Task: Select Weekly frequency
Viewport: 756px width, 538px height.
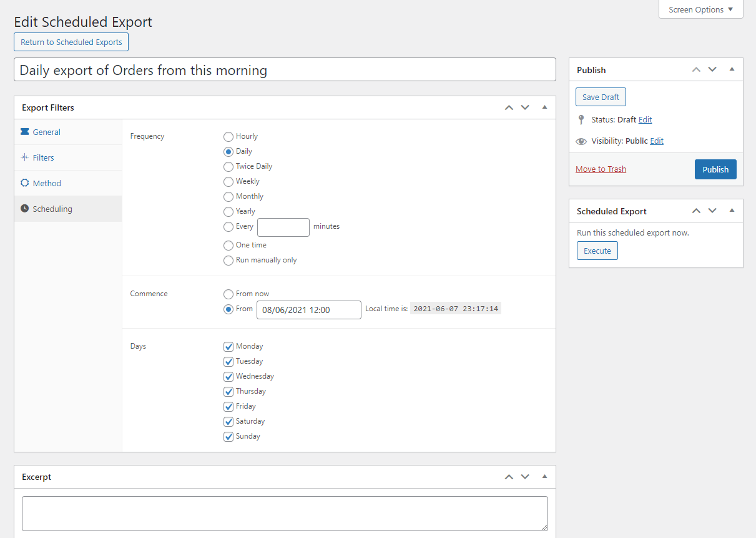Action: (x=228, y=182)
